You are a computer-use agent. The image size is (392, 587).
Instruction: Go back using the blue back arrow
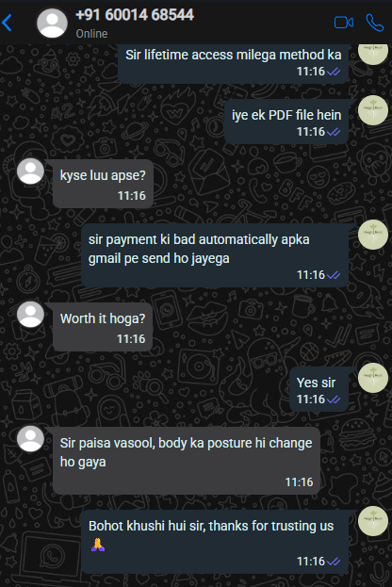[x=8, y=23]
